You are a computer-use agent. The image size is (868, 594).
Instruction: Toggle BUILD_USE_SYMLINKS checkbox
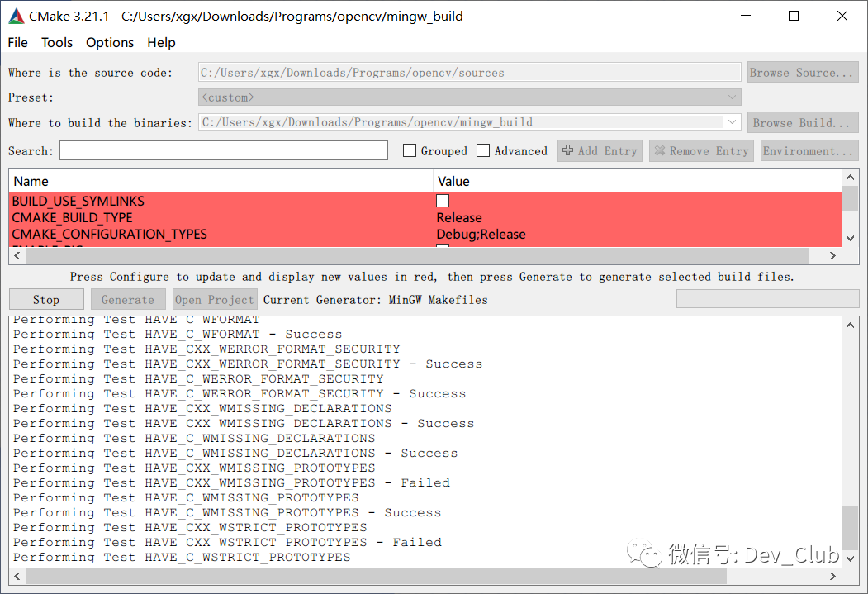443,201
